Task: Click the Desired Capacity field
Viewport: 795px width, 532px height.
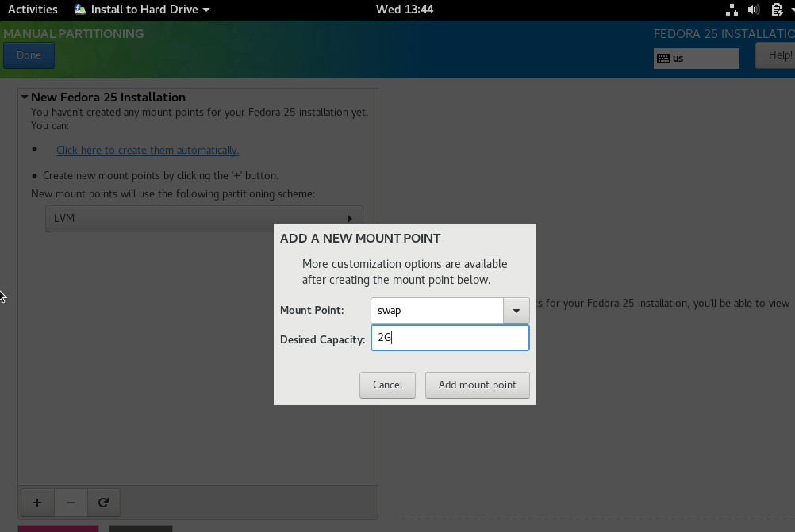Action: click(x=450, y=338)
